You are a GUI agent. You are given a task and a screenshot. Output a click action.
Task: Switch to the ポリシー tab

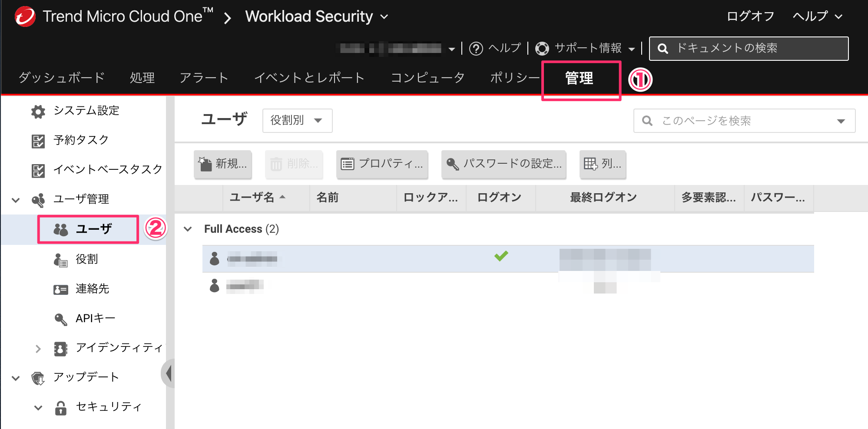coord(515,78)
